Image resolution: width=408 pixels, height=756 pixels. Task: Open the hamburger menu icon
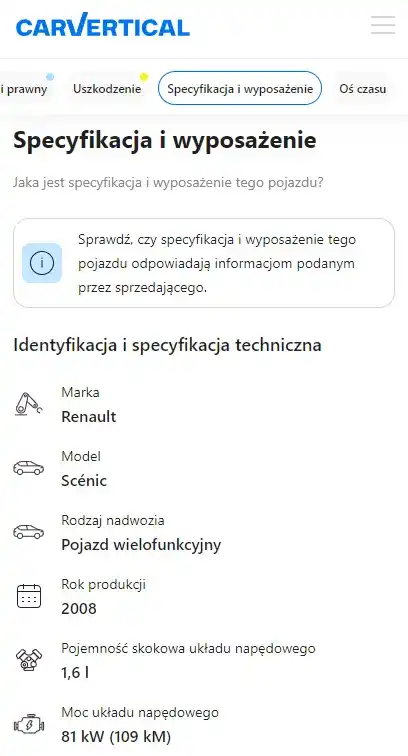pos(382,25)
